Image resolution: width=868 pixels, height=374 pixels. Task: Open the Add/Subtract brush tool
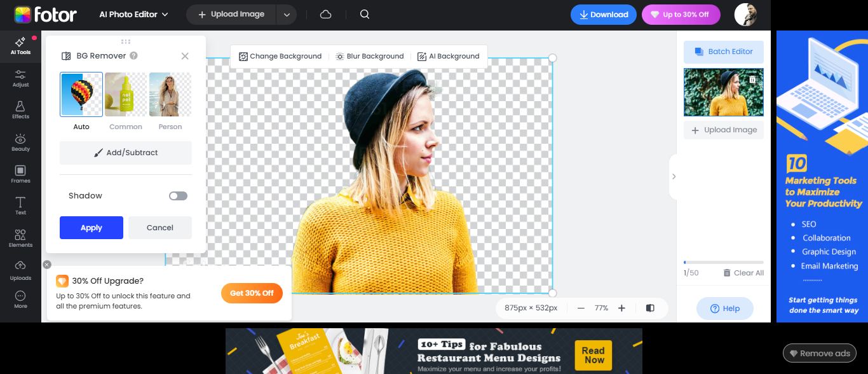tap(126, 153)
